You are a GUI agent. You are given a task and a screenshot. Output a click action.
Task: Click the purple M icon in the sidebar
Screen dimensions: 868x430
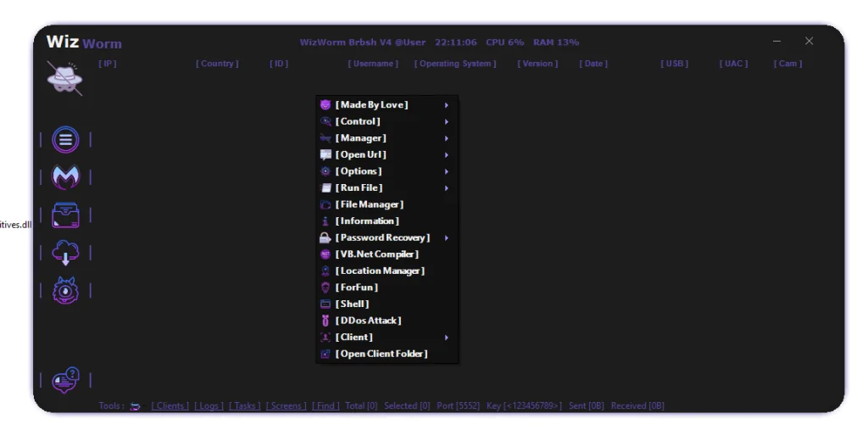(66, 177)
